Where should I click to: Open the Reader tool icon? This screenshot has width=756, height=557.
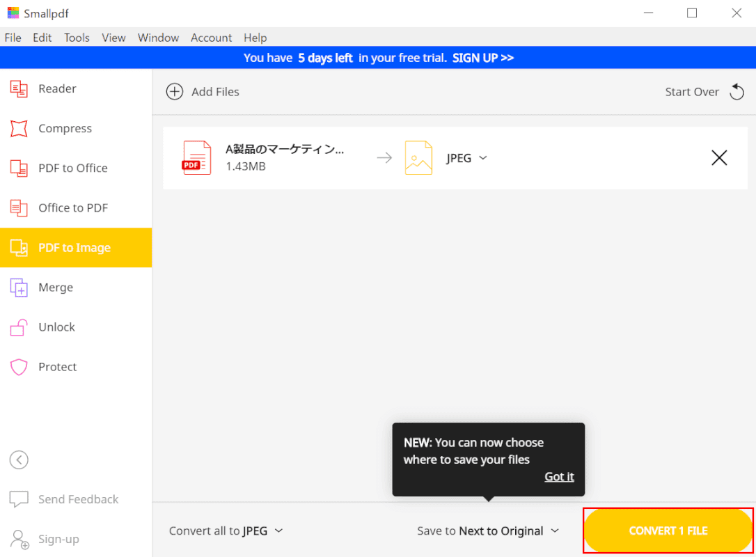click(x=19, y=88)
